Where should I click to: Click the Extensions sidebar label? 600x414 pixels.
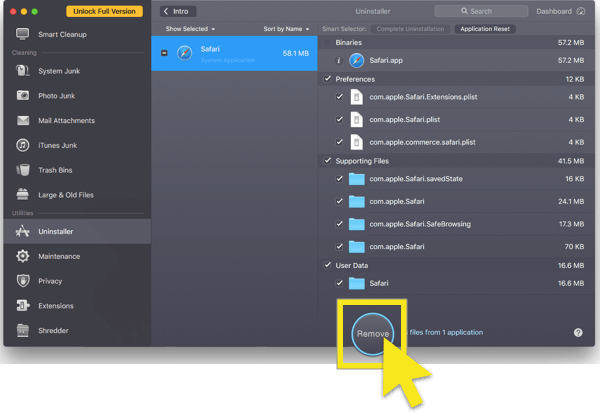pyautogui.click(x=56, y=306)
